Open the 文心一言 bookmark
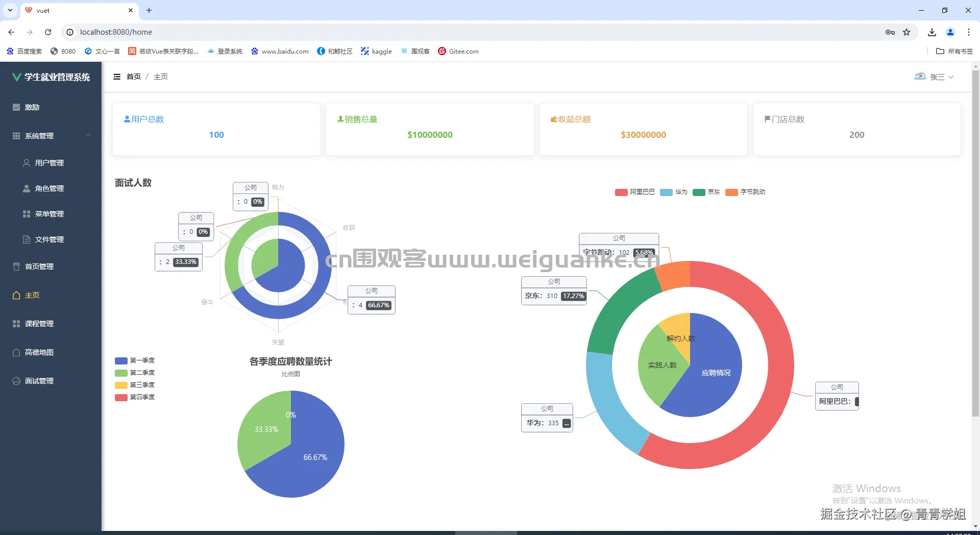This screenshot has width=980, height=535. [102, 51]
